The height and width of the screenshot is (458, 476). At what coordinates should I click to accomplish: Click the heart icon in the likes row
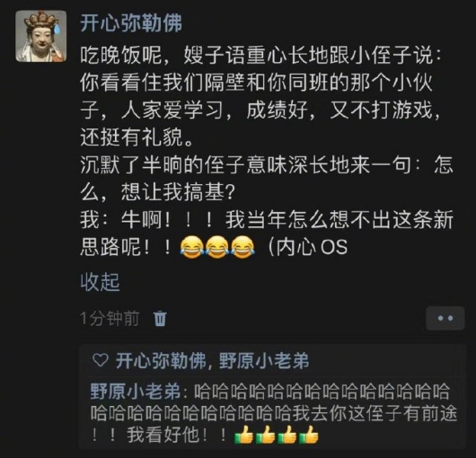101,360
